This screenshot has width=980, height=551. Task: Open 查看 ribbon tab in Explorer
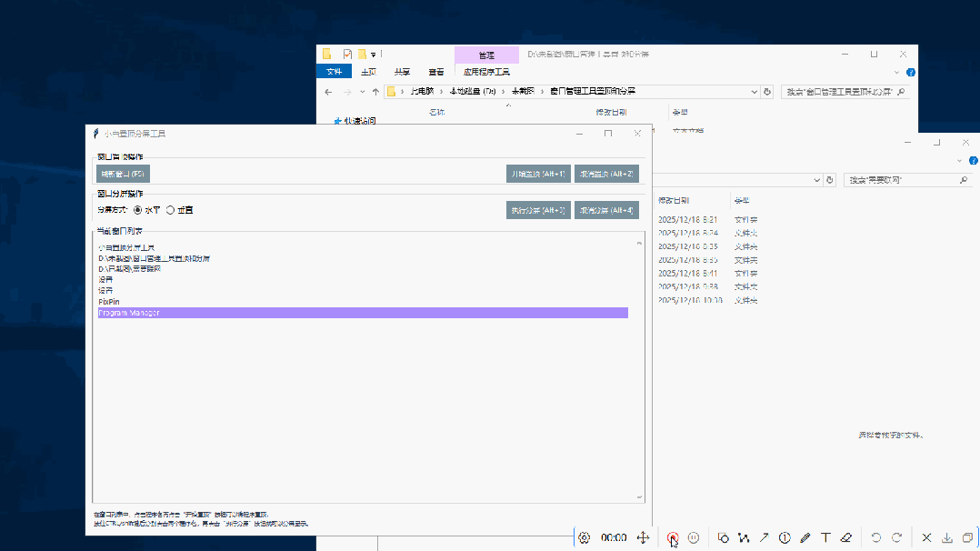click(x=436, y=72)
